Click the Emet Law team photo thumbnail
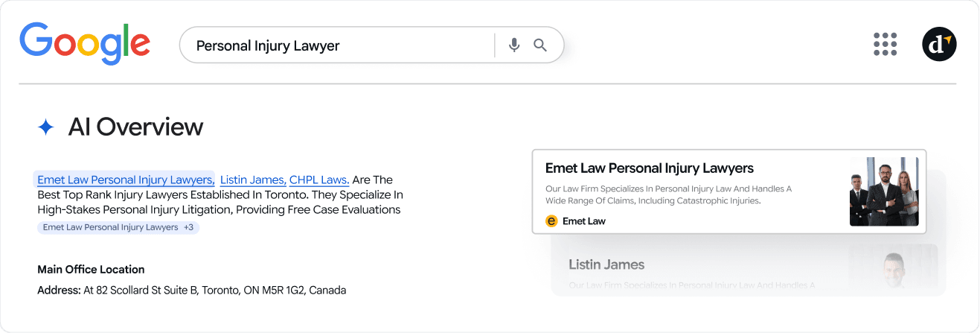Screen dimensions: 980x333 [884, 191]
